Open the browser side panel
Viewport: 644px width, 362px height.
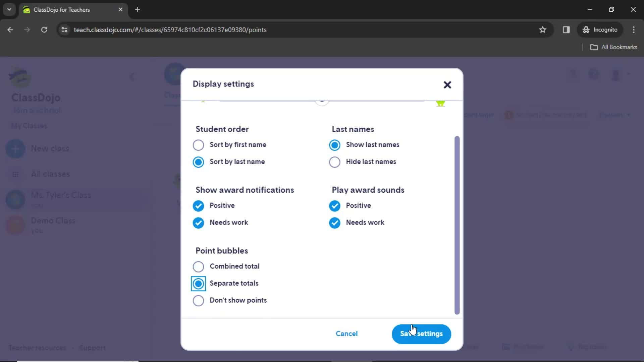(x=566, y=30)
